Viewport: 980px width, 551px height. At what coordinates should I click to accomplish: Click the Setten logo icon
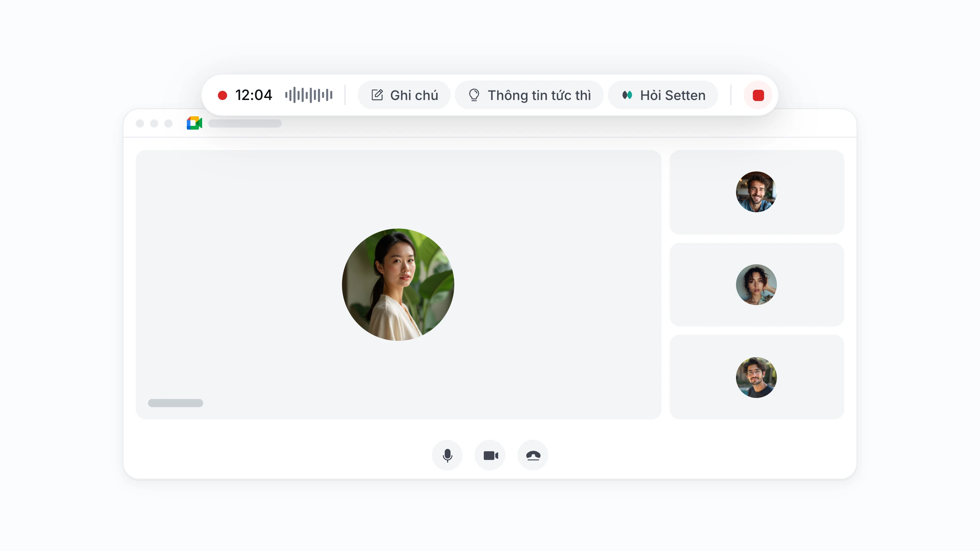pos(627,95)
